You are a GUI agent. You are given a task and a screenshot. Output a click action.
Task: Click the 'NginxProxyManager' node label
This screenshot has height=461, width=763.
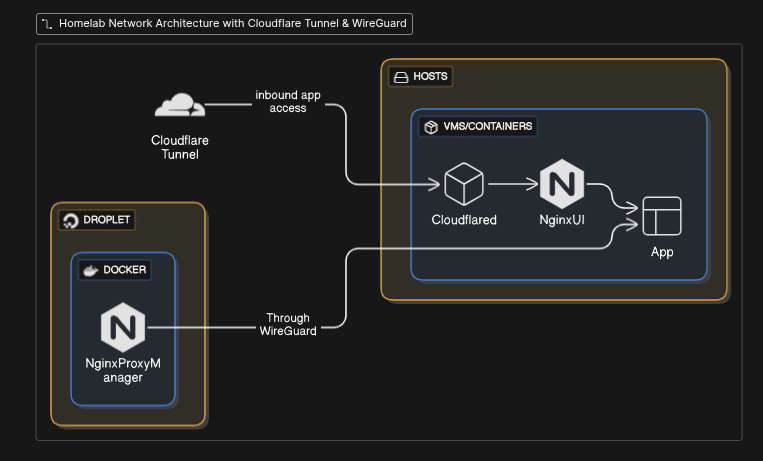point(123,370)
